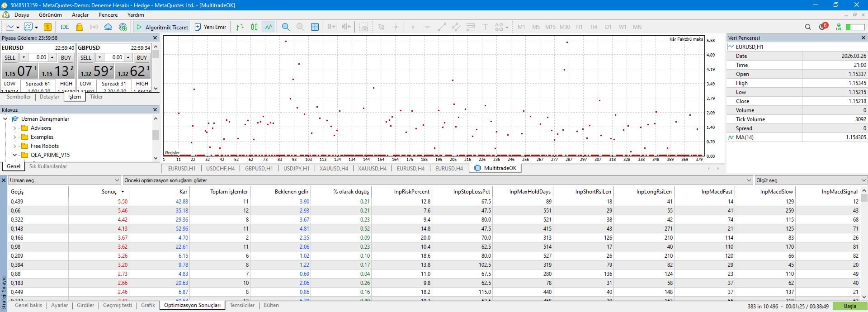
Task: Click the Market shopping bag icon
Action: pos(79,27)
